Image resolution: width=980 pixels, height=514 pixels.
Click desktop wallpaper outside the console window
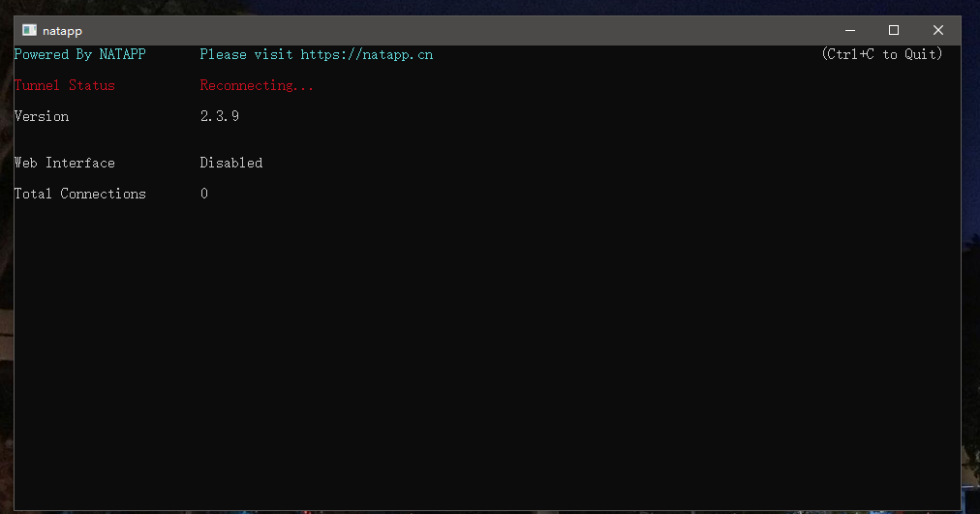(x=970, y=188)
